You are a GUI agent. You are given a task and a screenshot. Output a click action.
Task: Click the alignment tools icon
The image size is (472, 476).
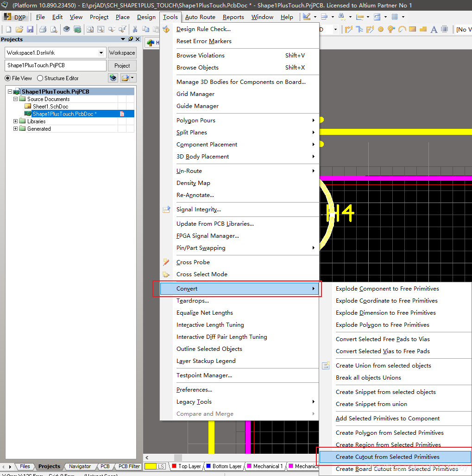pyautogui.click(x=324, y=17)
